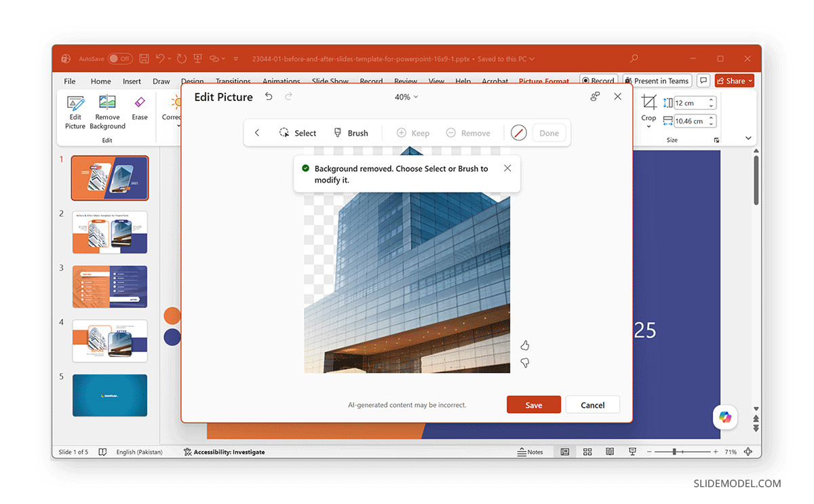Image resolution: width=814 pixels, height=504 pixels.
Task: Switch to Reading view icon
Action: pos(610,452)
